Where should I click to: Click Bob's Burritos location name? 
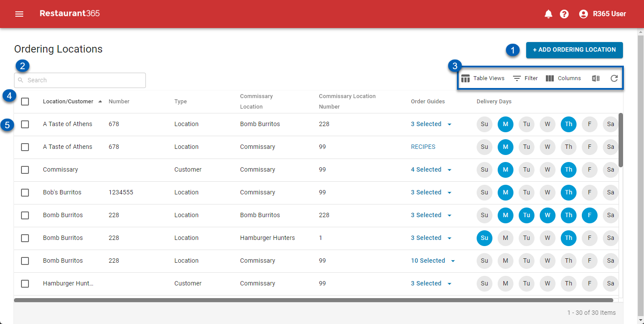click(62, 193)
